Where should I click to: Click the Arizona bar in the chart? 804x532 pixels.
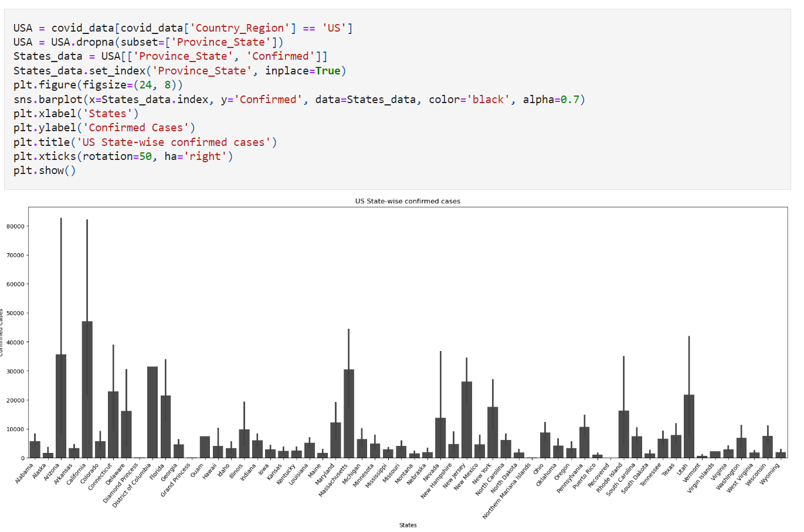pos(61,406)
